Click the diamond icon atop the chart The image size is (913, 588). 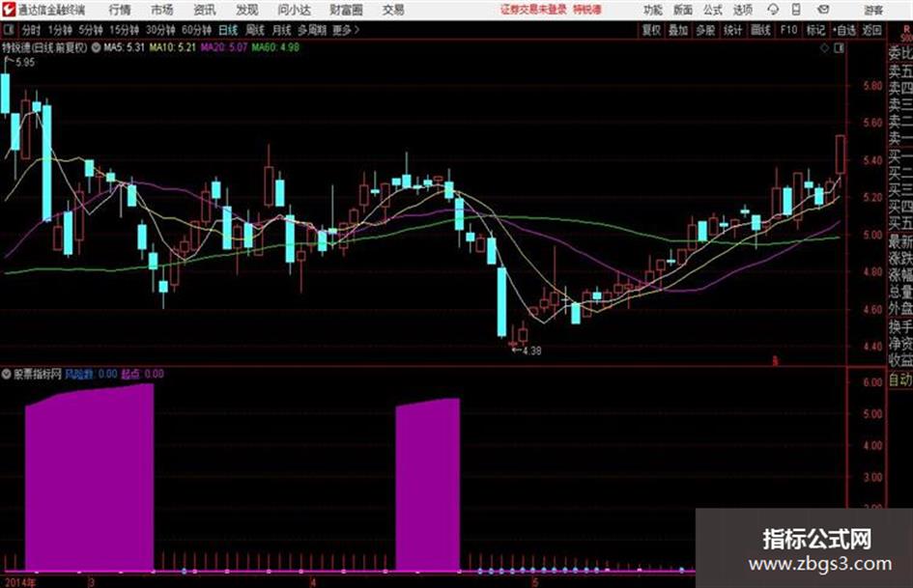tap(824, 48)
